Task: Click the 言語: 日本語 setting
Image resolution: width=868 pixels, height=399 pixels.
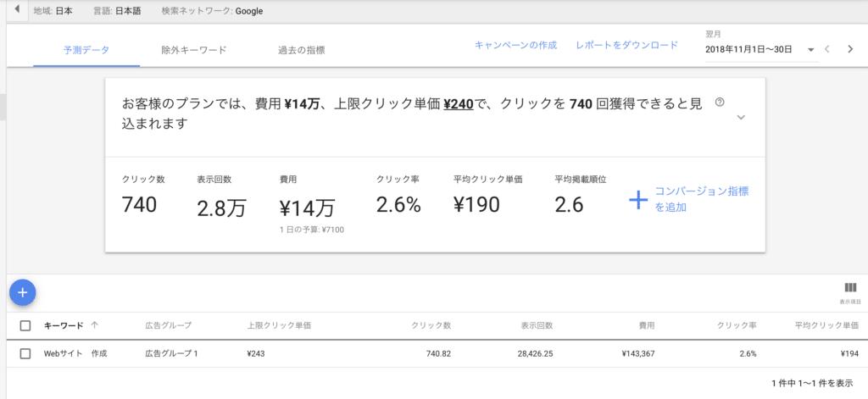Action: (117, 11)
